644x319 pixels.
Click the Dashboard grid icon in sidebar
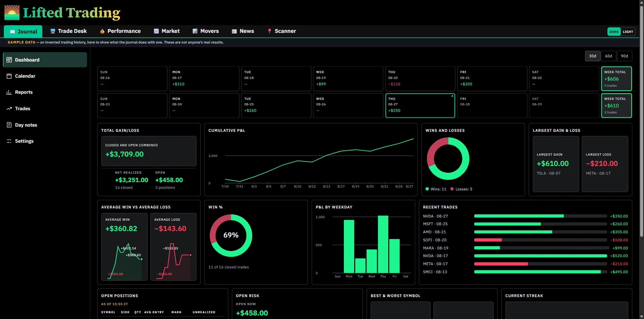(x=9, y=60)
